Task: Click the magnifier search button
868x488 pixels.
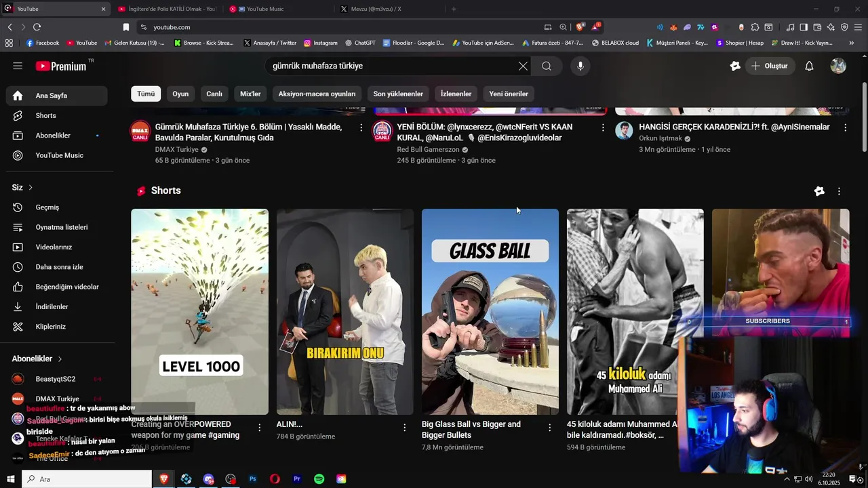Action: (547, 66)
